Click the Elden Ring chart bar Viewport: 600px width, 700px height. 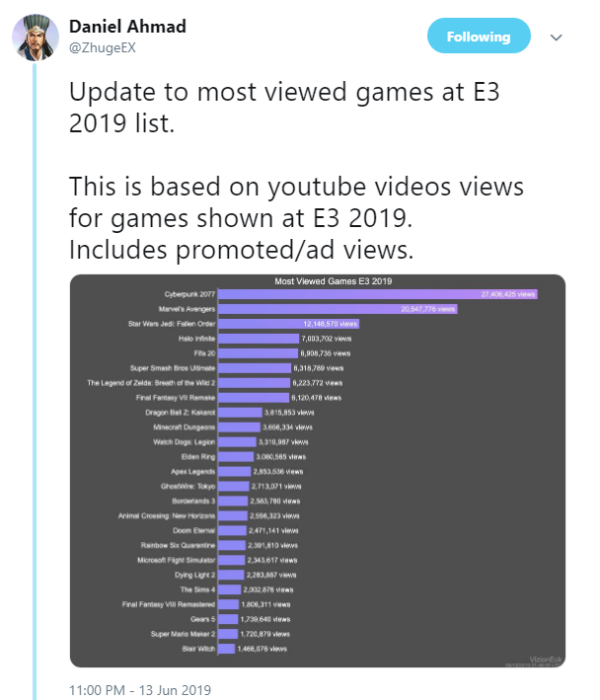(x=236, y=457)
